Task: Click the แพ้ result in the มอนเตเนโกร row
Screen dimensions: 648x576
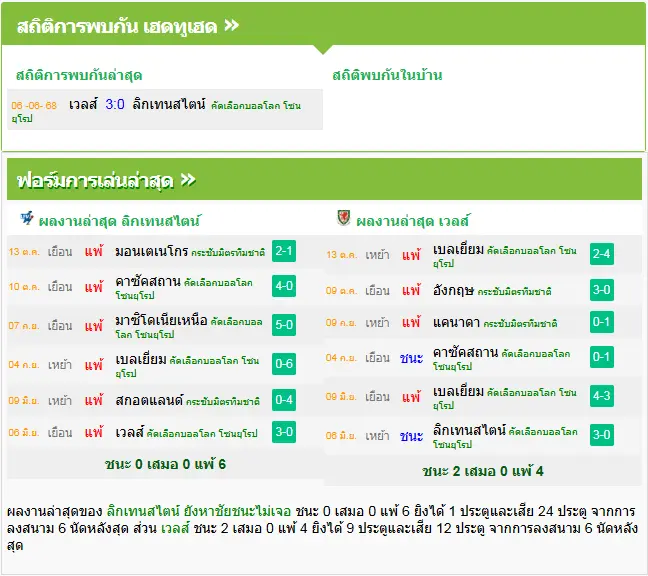Action: tap(94, 251)
